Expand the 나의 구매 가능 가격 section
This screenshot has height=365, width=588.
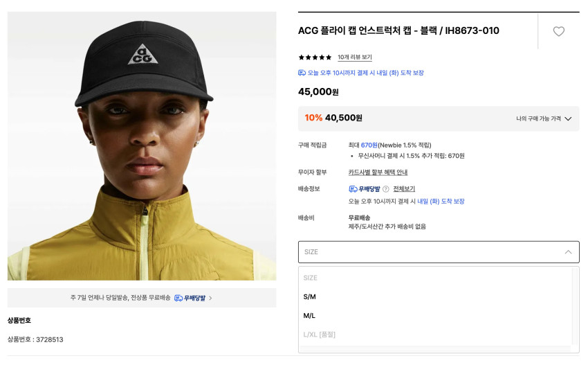544,118
